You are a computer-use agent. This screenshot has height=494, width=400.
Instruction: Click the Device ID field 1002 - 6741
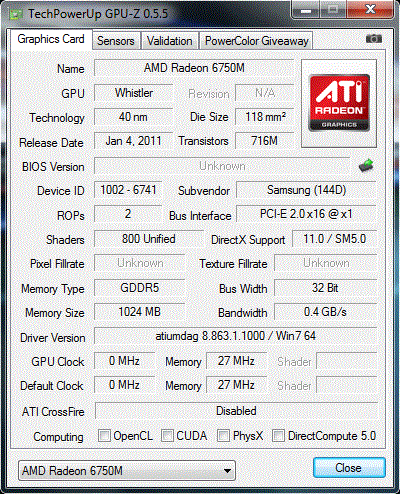click(x=128, y=190)
